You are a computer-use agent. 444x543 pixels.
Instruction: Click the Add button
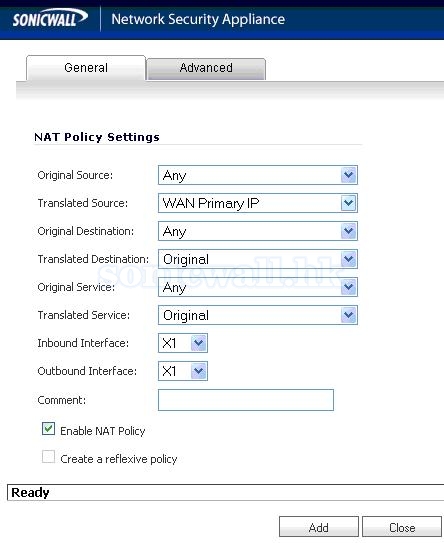(x=319, y=527)
